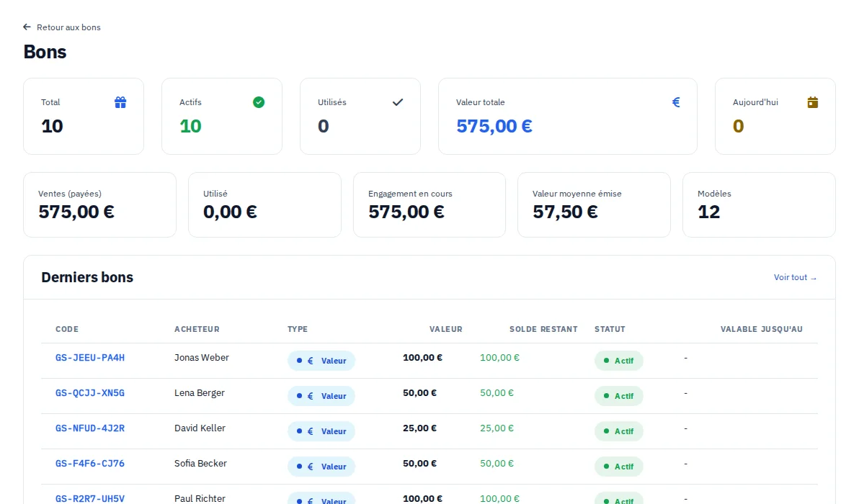Click the calendar icon in Aujourd'hui card
Image resolution: width=859 pixels, height=504 pixels.
pos(812,102)
